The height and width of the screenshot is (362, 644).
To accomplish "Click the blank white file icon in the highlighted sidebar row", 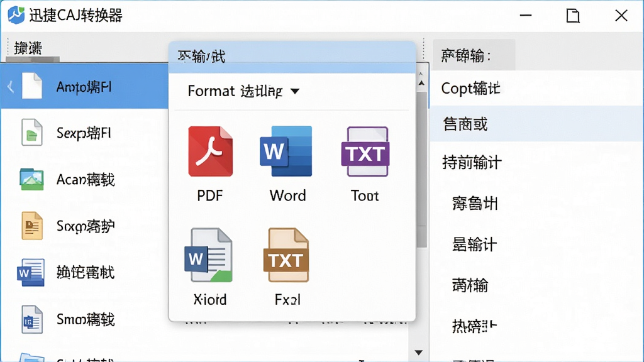I will click(x=32, y=85).
